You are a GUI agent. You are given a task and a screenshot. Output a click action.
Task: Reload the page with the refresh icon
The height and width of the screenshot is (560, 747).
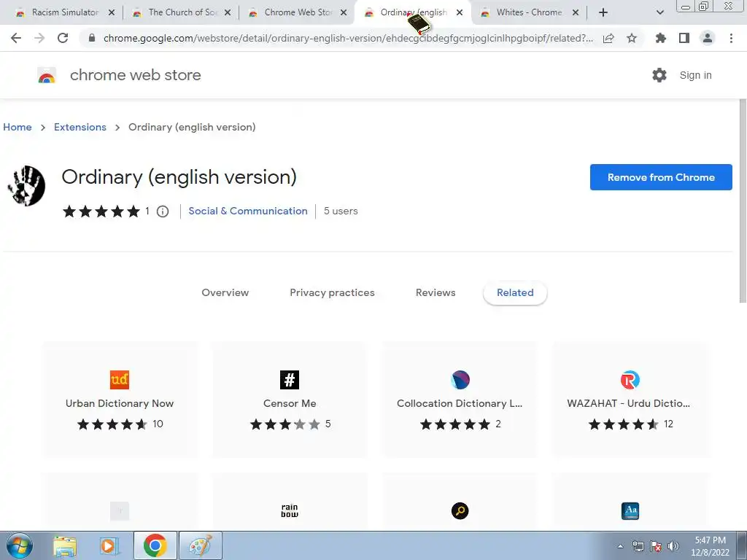63,38
